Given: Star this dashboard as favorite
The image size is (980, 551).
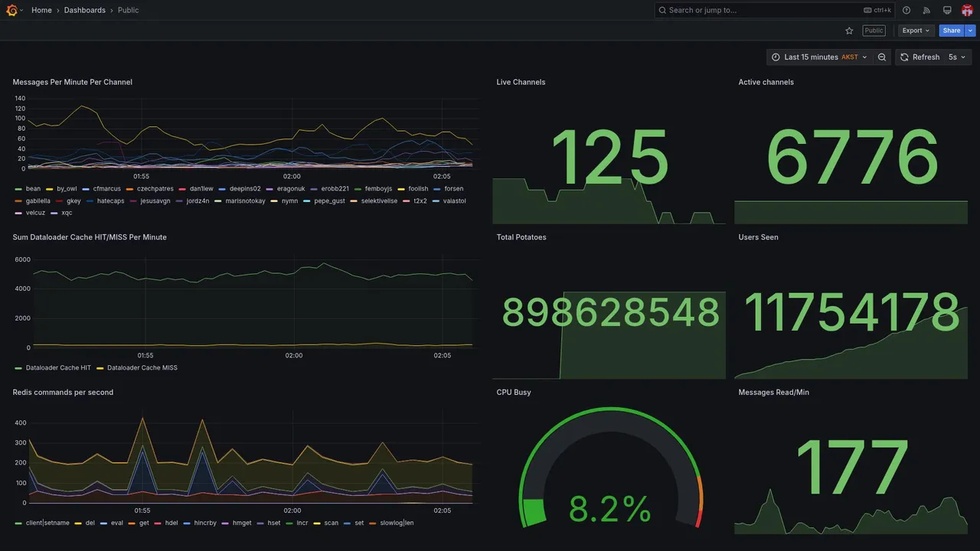Looking at the screenshot, I should 849,31.
